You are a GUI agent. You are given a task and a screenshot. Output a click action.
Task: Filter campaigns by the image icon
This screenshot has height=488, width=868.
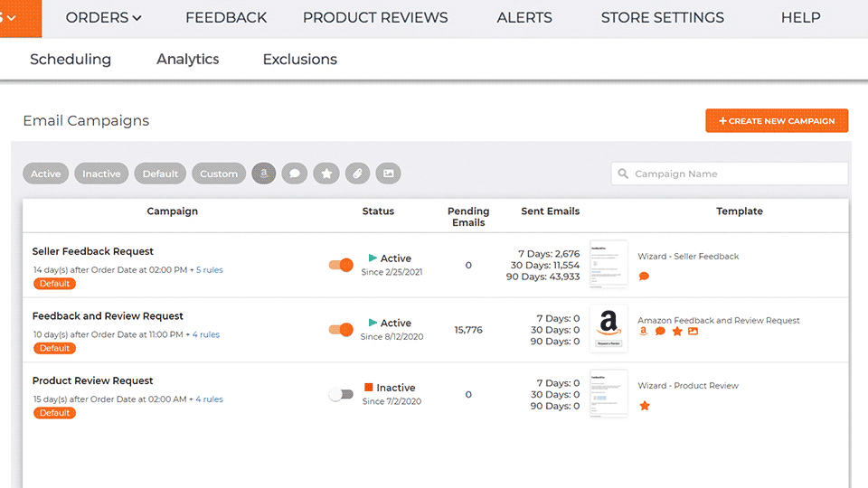[388, 174]
